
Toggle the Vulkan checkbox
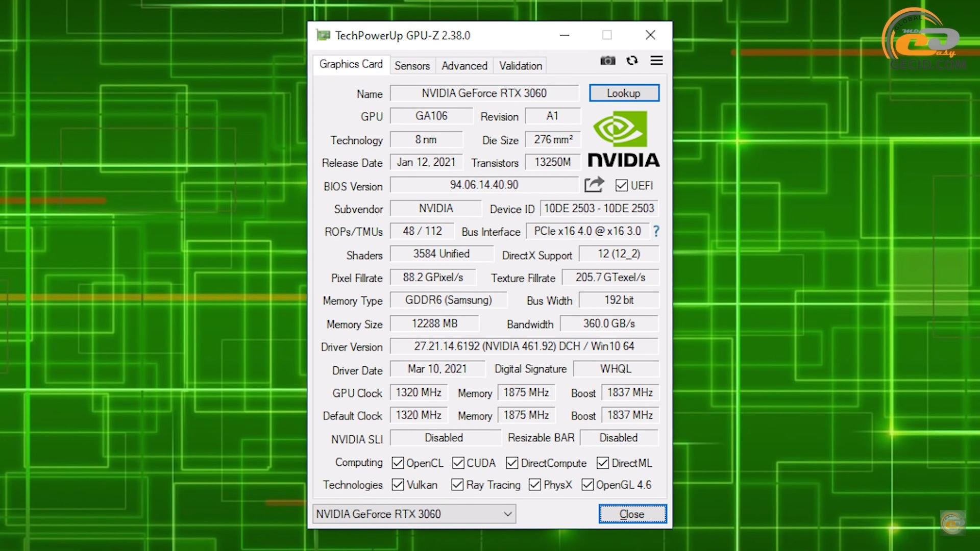coord(398,485)
